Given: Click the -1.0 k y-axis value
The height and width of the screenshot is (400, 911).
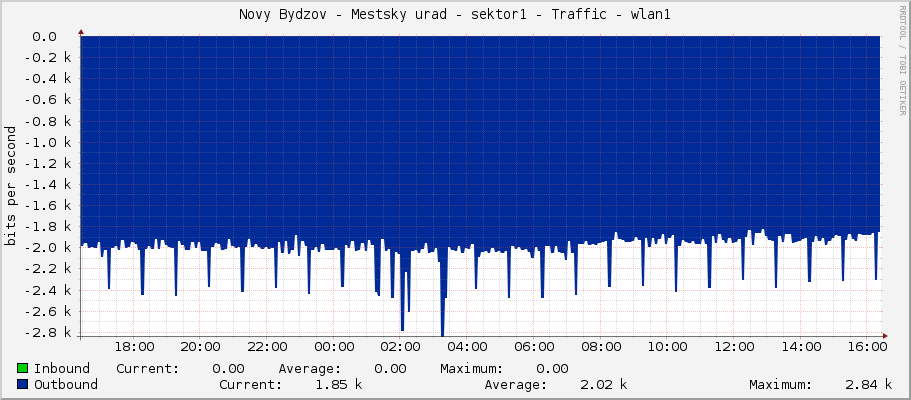Looking at the screenshot, I should click(x=49, y=142).
